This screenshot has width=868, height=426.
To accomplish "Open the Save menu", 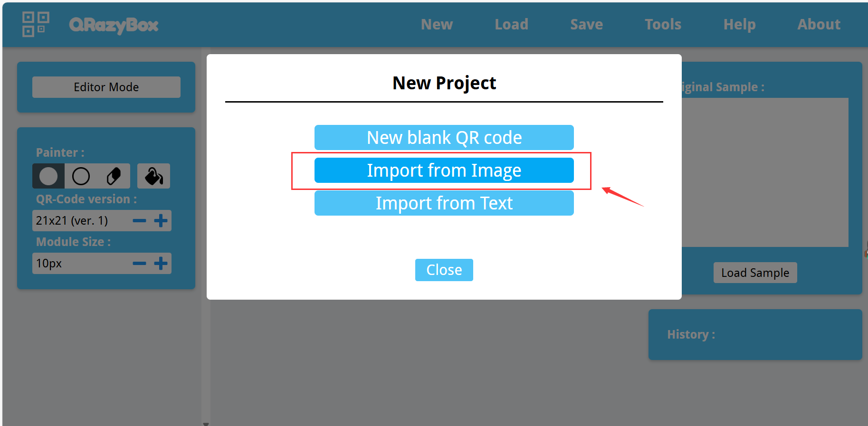I will point(586,24).
